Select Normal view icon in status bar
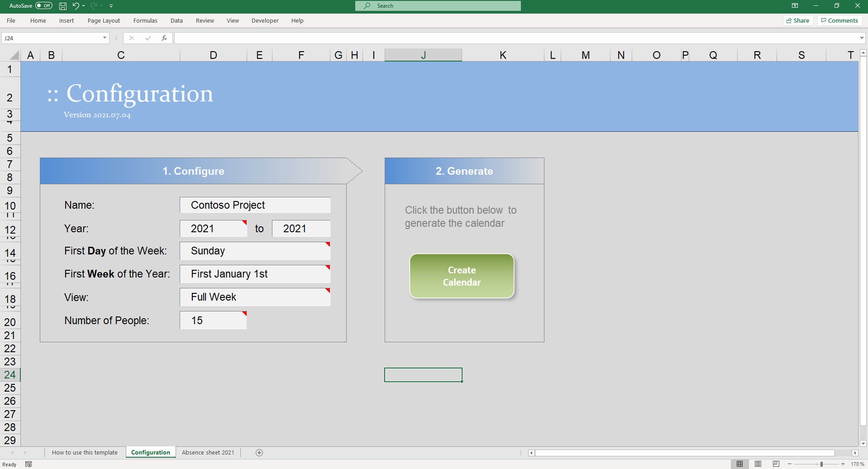Viewport: 868px width, 469px height. click(x=739, y=464)
